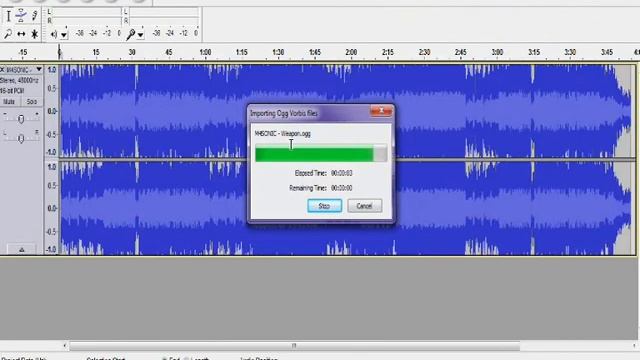Click the 2:45 mark on the timeline
Viewport: 640px width, 360px height.
461,52
